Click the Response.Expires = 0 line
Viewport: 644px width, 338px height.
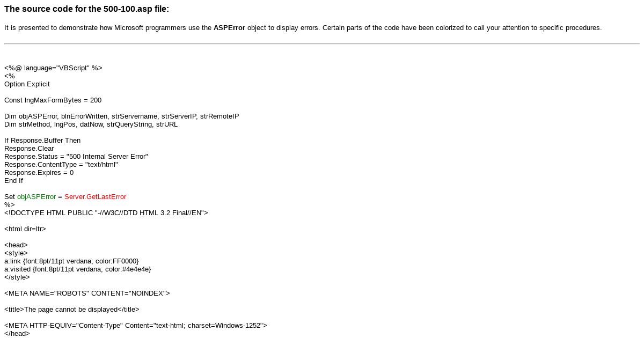click(x=39, y=173)
